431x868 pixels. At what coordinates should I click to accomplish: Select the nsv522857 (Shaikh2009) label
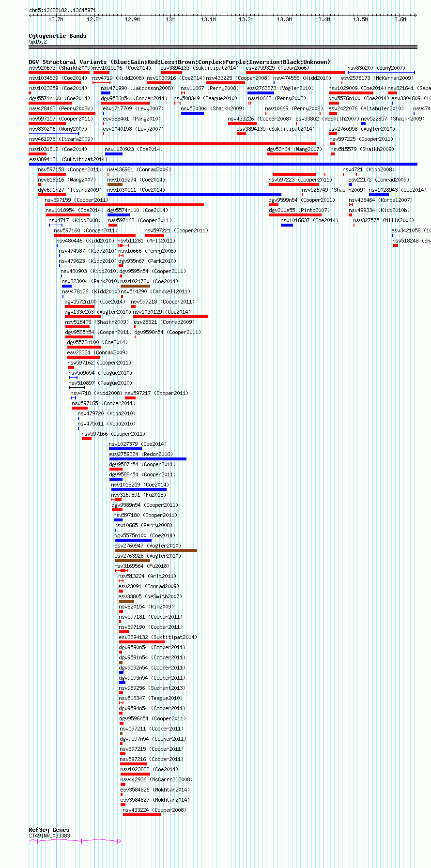tap(393, 119)
